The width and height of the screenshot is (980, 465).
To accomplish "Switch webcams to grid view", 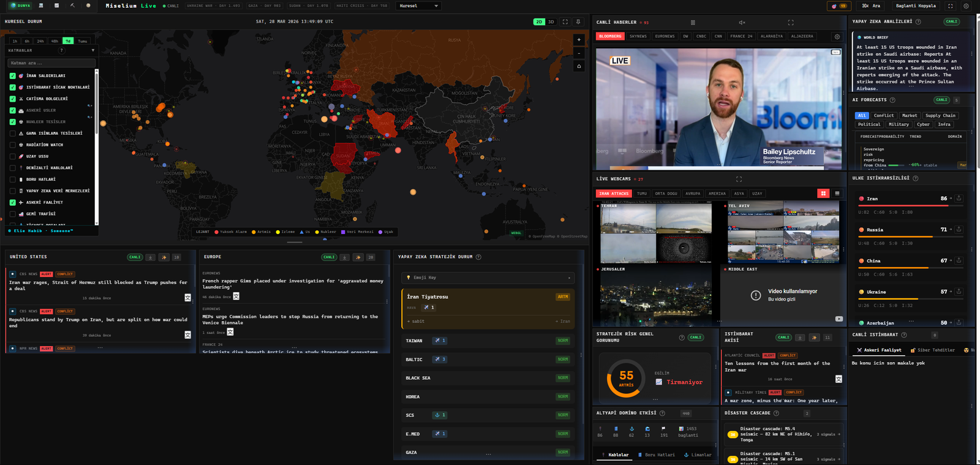I will (x=823, y=194).
